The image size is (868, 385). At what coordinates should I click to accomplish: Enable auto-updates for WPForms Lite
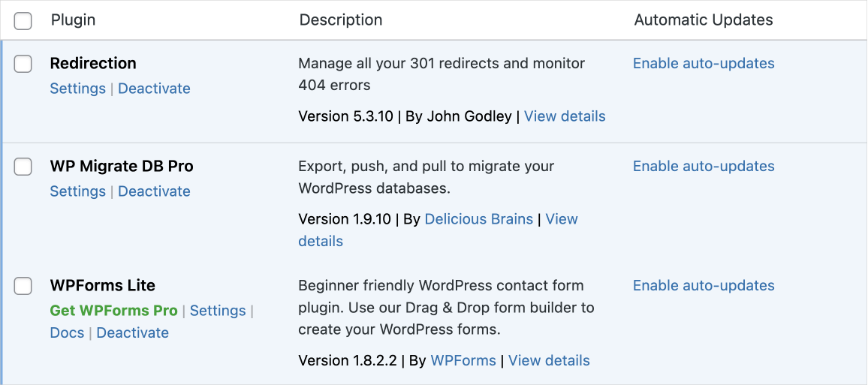704,286
